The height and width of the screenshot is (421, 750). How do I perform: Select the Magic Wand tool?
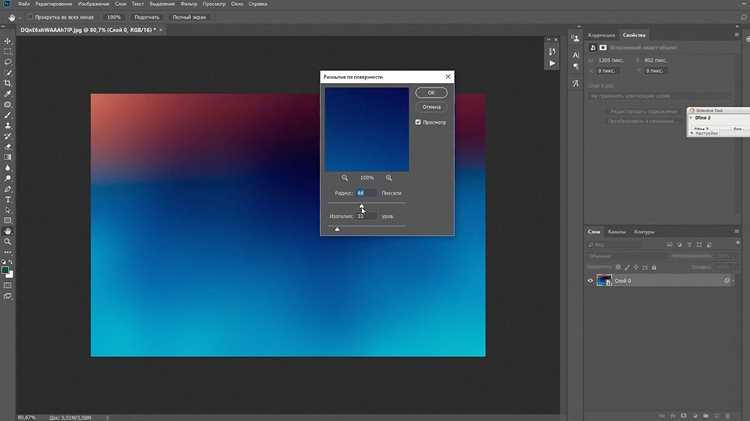pos(8,73)
